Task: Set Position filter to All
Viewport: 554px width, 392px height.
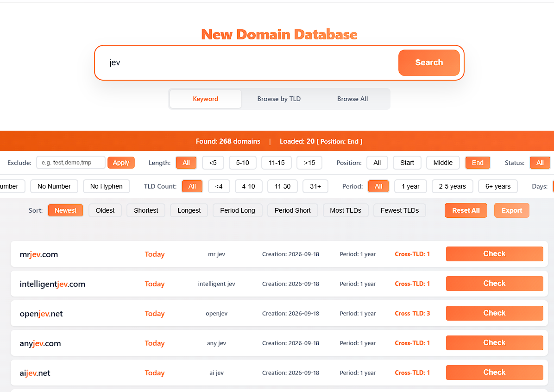Action: click(x=377, y=163)
